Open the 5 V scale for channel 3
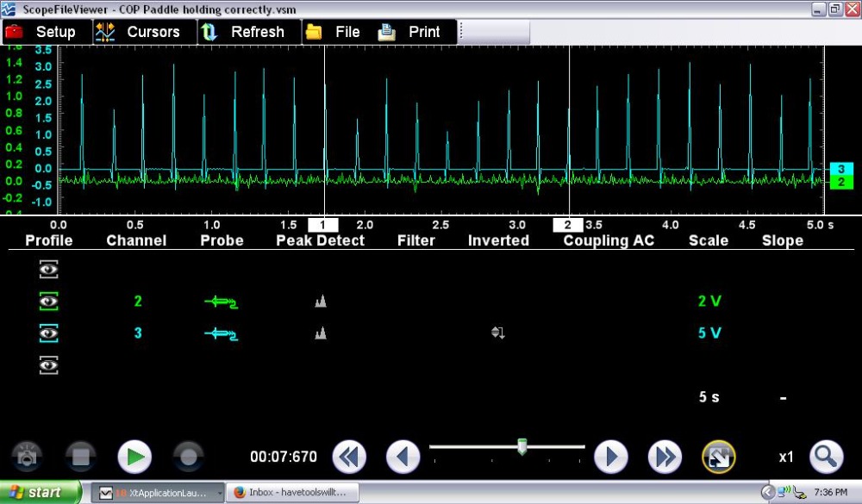Screen dimensions: 862x504 click(x=709, y=333)
